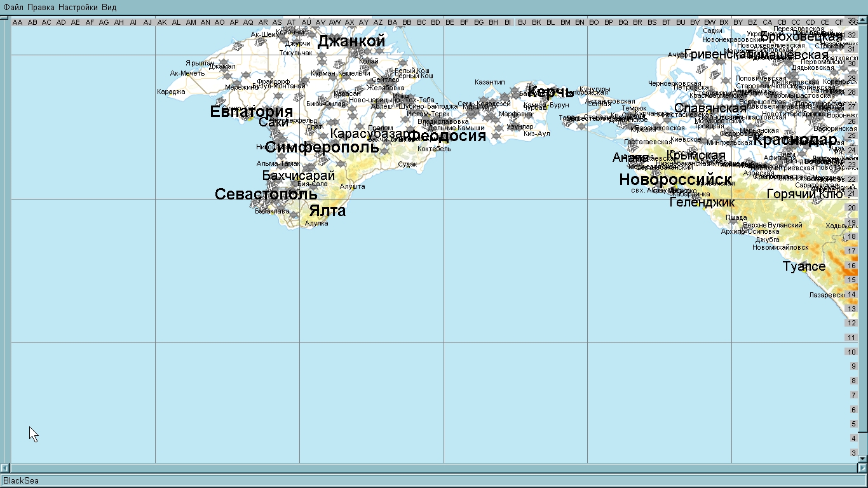
Task: Click the vertical scrollbar down arrow
Action: (863, 459)
